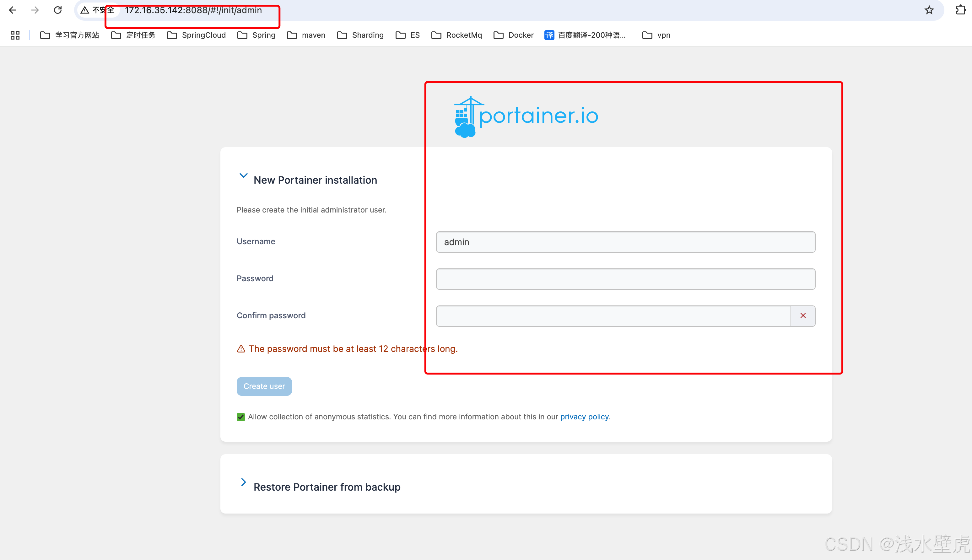Open the vpn bookmark folder
This screenshot has height=560, width=972.
coord(656,35)
